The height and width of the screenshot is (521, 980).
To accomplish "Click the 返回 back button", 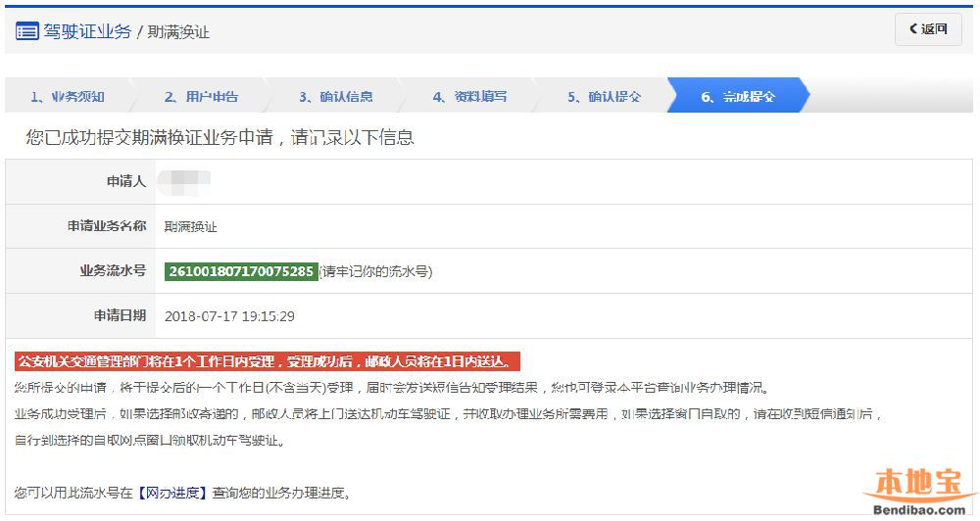I will [928, 29].
